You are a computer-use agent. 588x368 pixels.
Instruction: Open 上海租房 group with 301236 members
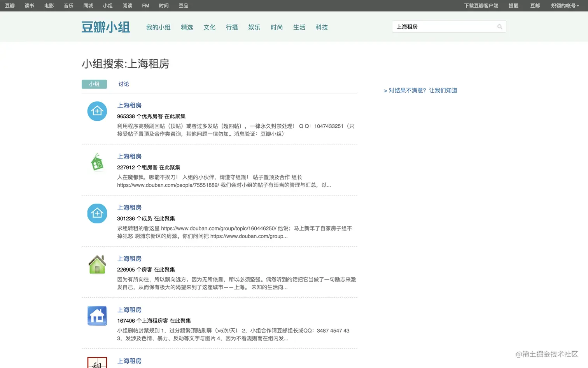(129, 208)
